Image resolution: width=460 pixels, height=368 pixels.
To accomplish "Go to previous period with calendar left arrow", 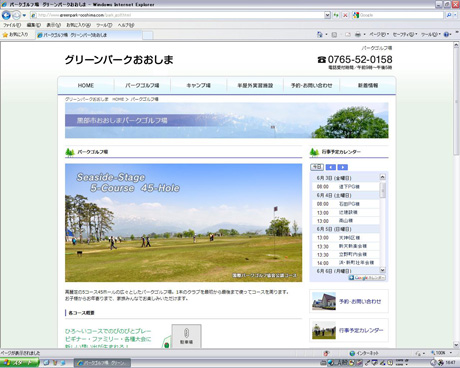I will pos(331,167).
